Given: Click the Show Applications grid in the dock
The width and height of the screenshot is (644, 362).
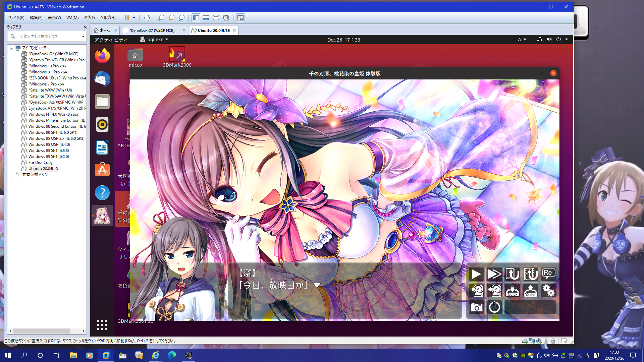Looking at the screenshot, I should pyautogui.click(x=102, y=325).
